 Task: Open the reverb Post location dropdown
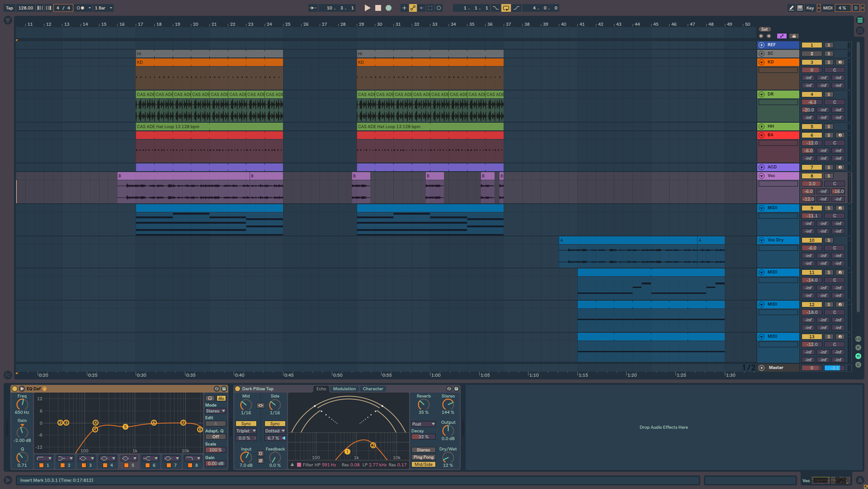(423, 424)
